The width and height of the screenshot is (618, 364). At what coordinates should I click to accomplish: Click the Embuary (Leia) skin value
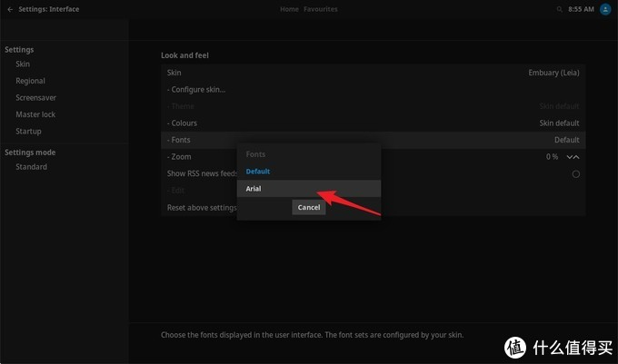pyautogui.click(x=553, y=73)
